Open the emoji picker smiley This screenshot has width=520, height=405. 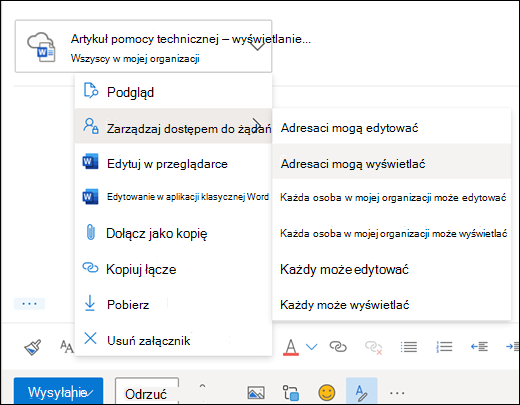point(327,392)
